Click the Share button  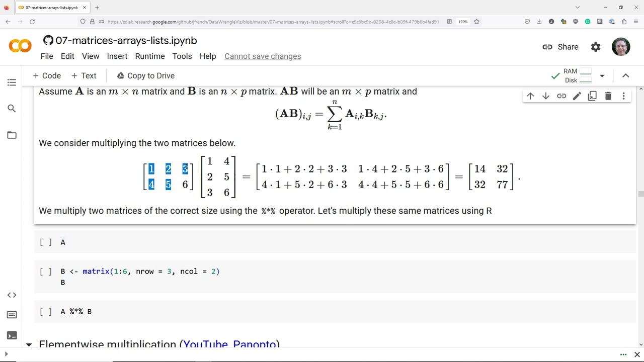(560, 47)
